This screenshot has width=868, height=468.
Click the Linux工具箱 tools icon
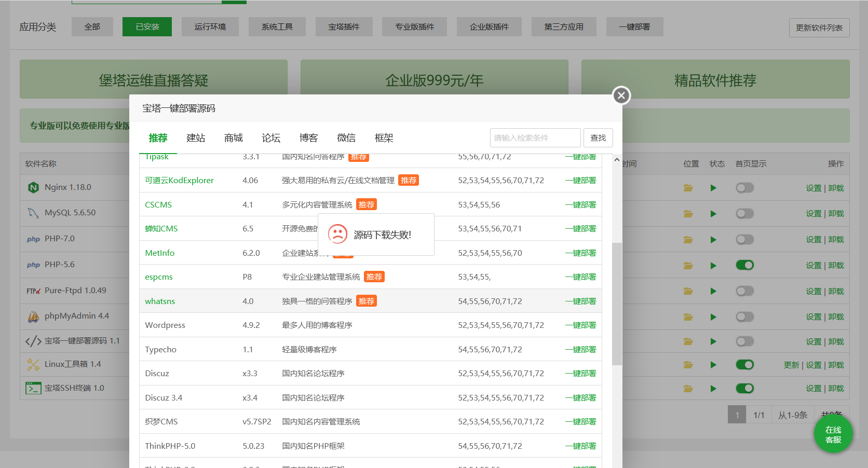click(x=33, y=365)
